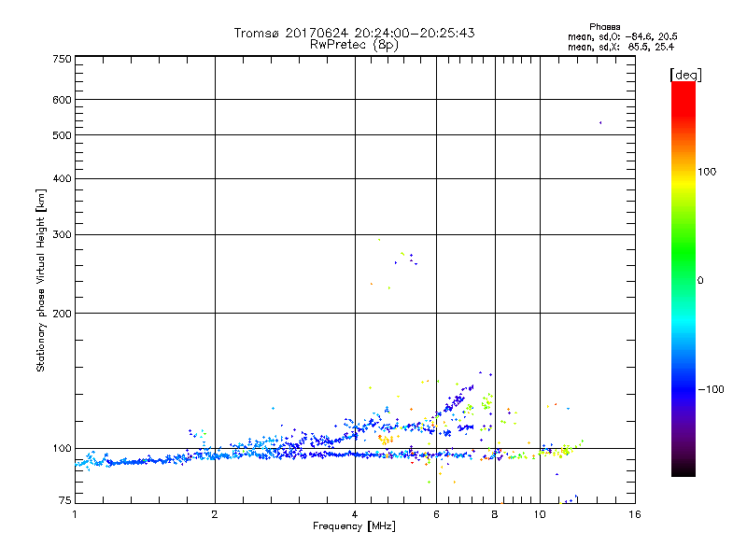Click the isolated purple data point near 530 km

pos(600,123)
